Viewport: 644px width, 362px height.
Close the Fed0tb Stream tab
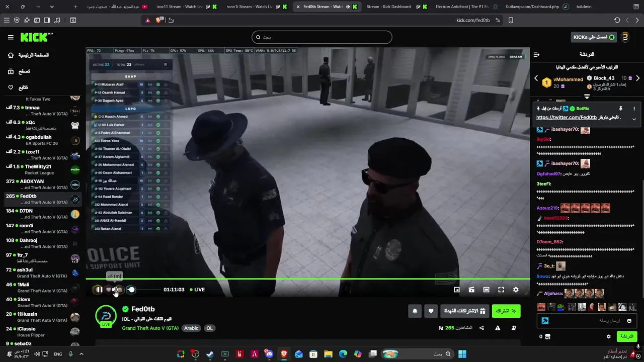click(298, 7)
